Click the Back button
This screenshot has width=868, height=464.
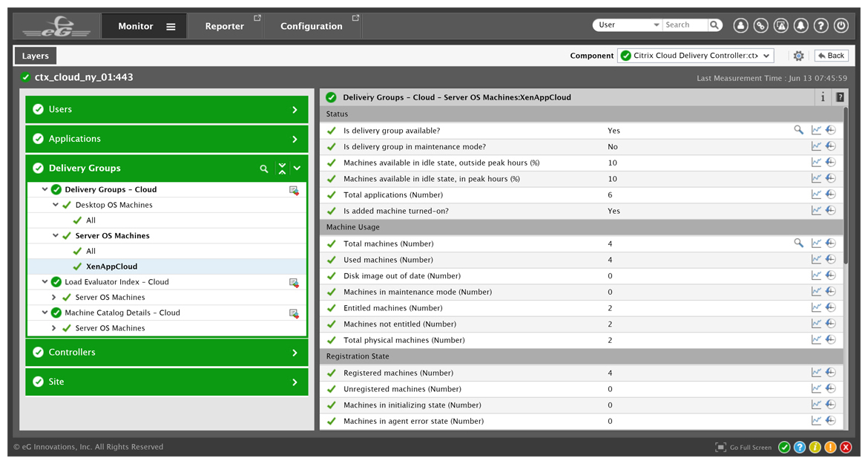coord(831,56)
